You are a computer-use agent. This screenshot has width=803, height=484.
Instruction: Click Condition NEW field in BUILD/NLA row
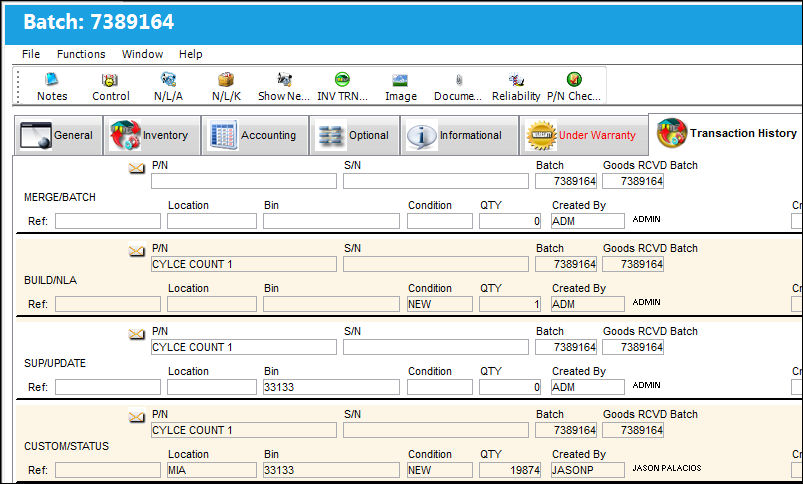click(440, 304)
